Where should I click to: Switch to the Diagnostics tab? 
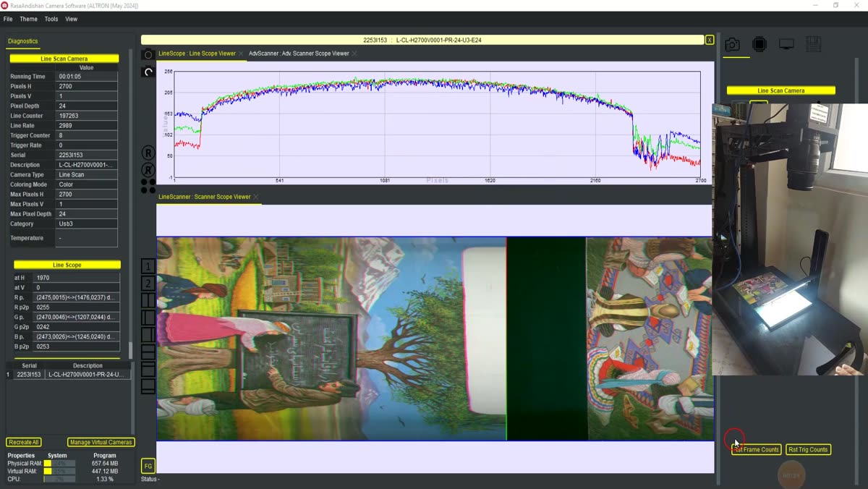point(23,41)
